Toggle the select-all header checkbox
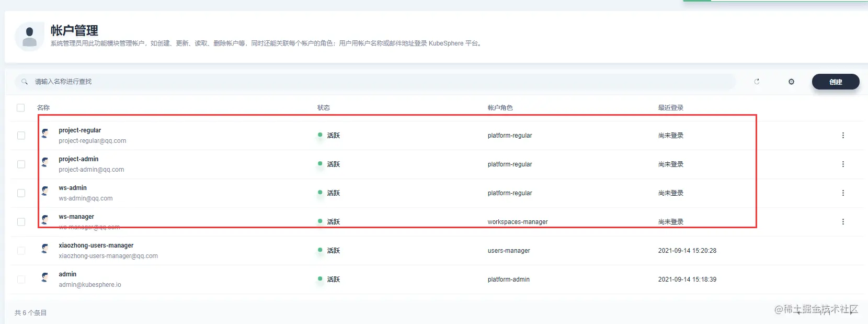Screen dimensions: 868x324 tap(21, 108)
